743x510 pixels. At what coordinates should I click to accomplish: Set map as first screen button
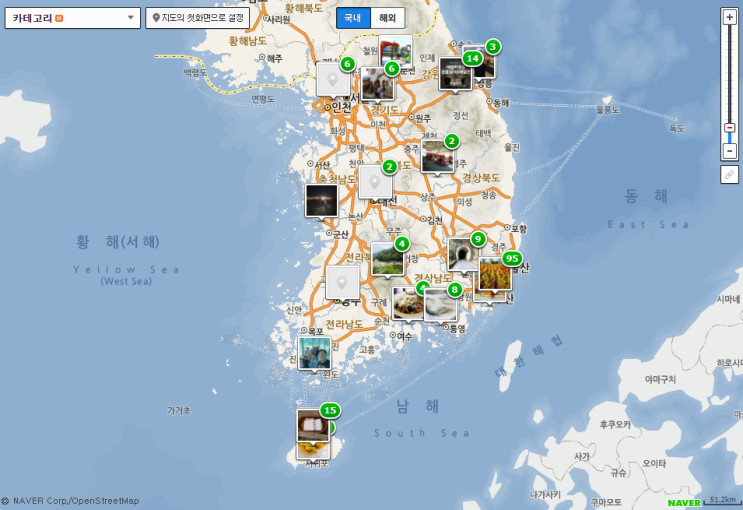click(x=198, y=18)
